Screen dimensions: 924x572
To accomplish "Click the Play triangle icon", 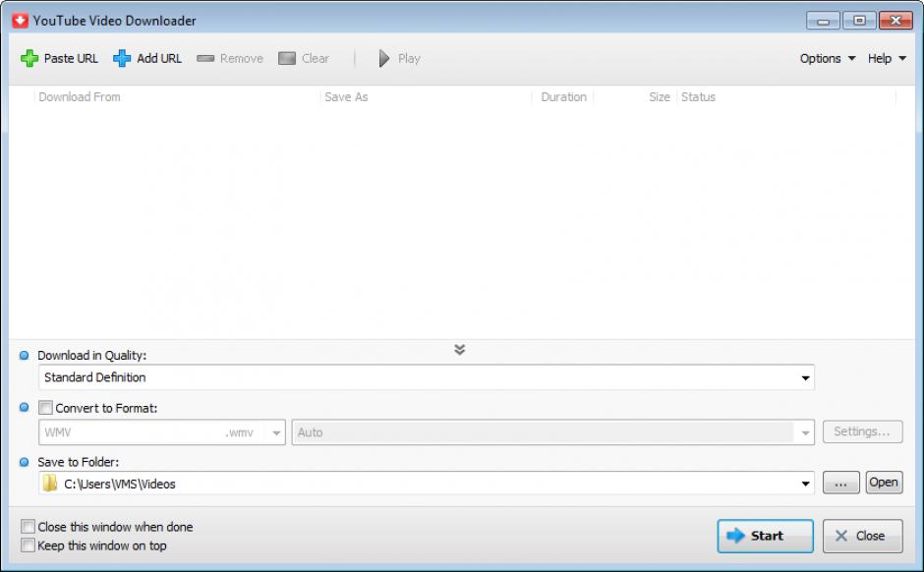I will [x=384, y=58].
